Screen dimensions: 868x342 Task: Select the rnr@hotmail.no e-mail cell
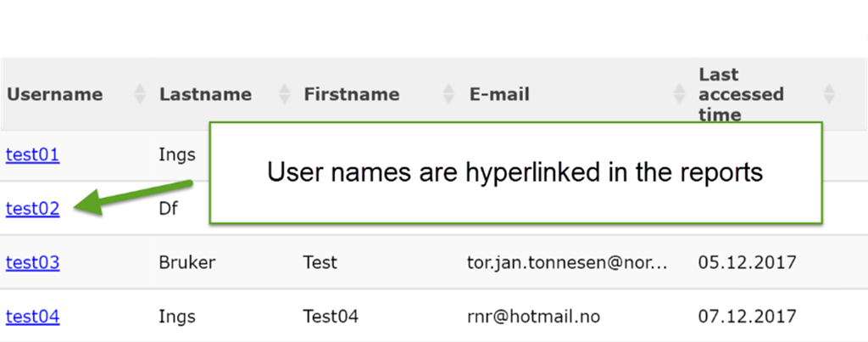pos(534,317)
